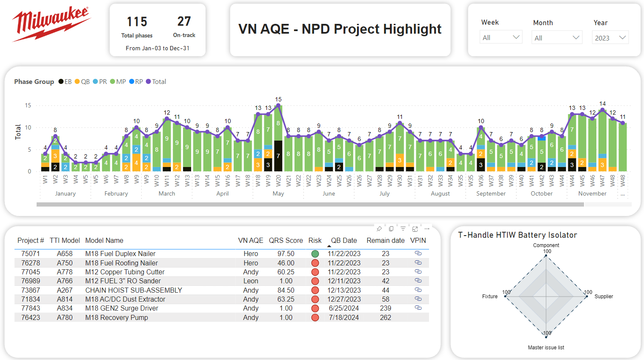Click the chart's horizontal scrollbar
Image resolution: width=644 pixels, height=360 pixels.
(x=310, y=204)
